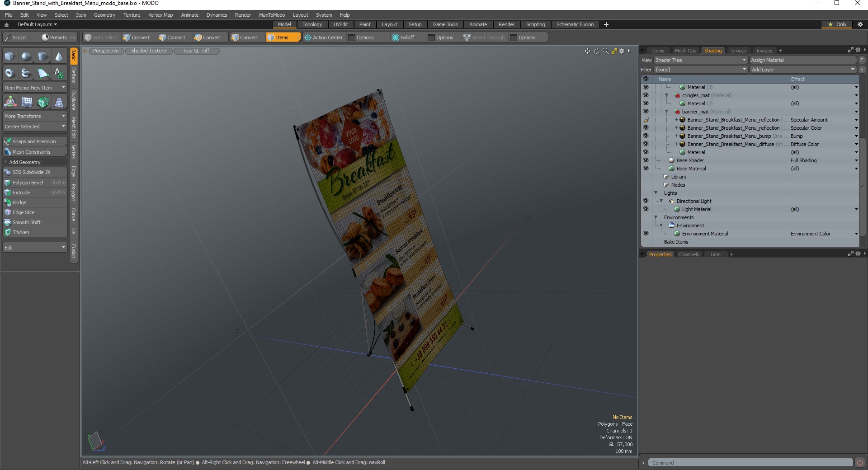This screenshot has width=868, height=470.
Task: Open the Edit dropdown in left panel
Action: click(x=35, y=248)
